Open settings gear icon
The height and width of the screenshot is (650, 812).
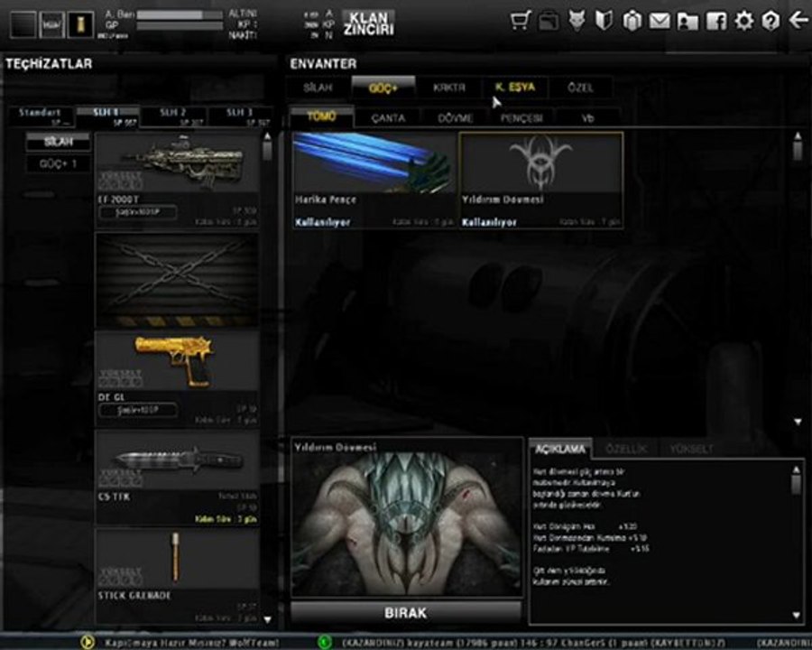coord(743,21)
